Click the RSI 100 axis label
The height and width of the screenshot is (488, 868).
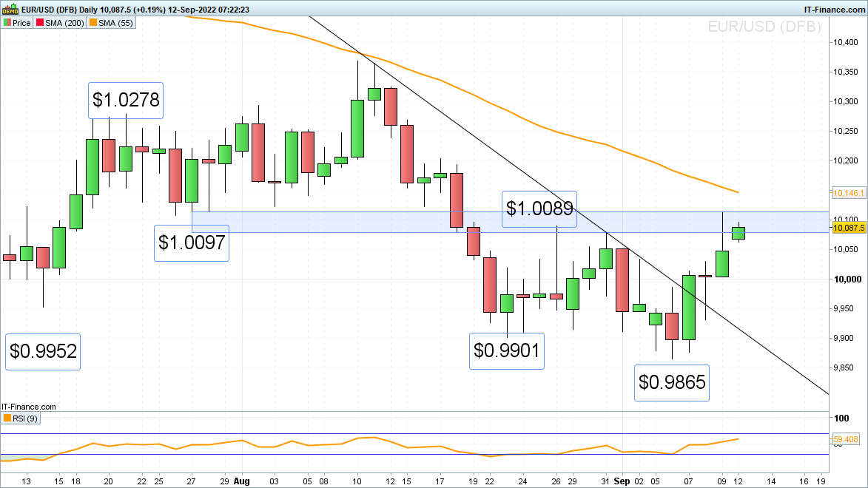[841, 418]
